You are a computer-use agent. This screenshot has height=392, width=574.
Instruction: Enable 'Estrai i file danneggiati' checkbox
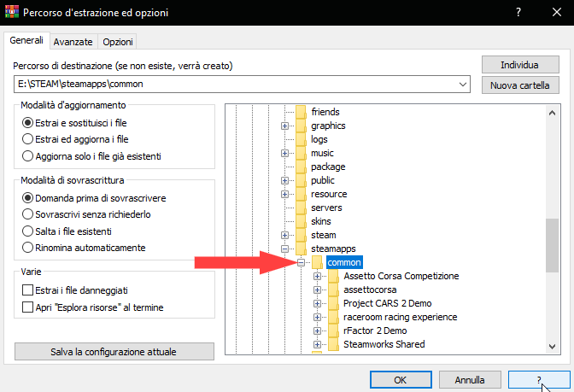click(x=28, y=290)
